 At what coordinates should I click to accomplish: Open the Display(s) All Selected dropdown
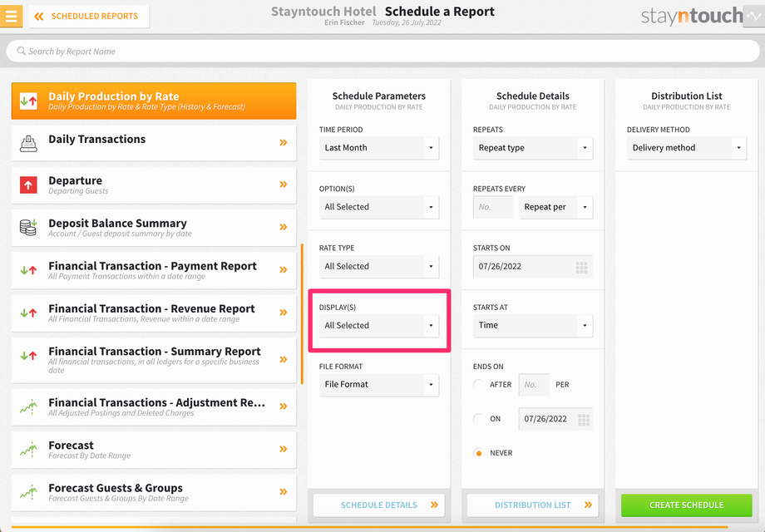pyautogui.click(x=379, y=325)
